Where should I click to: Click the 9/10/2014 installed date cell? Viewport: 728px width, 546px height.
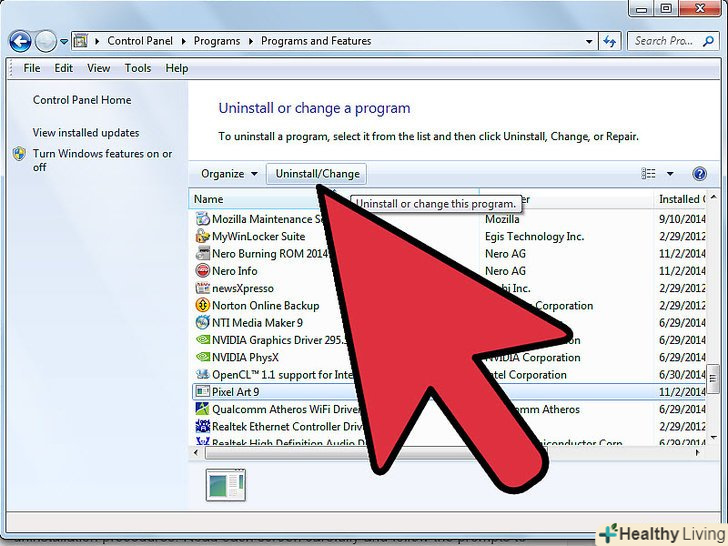tap(682, 219)
